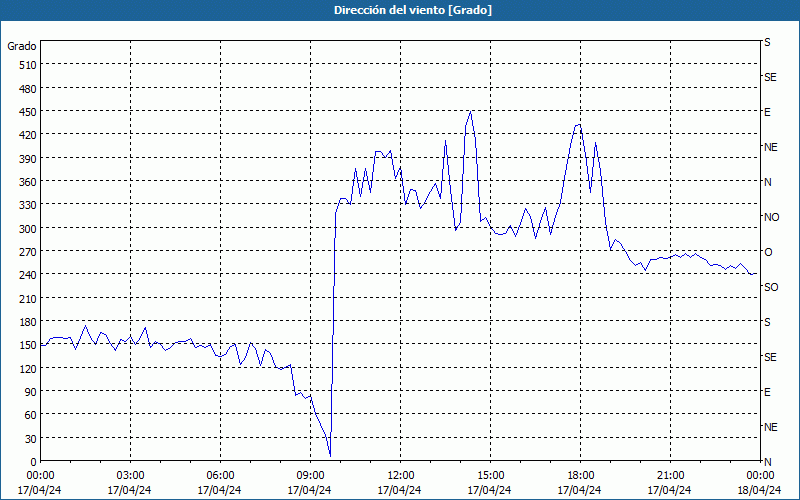Viewport: 800px width, 500px height.
Task: Click the 00:00 time label above 17/04/24
Action: click(x=40, y=476)
